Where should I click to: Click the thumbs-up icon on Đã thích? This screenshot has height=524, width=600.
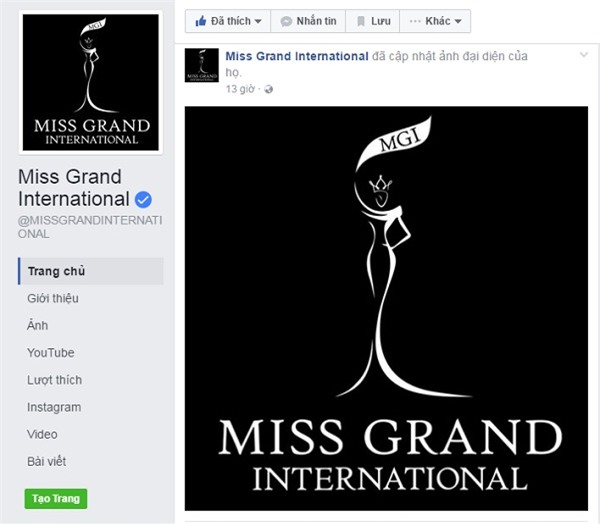coord(201,21)
